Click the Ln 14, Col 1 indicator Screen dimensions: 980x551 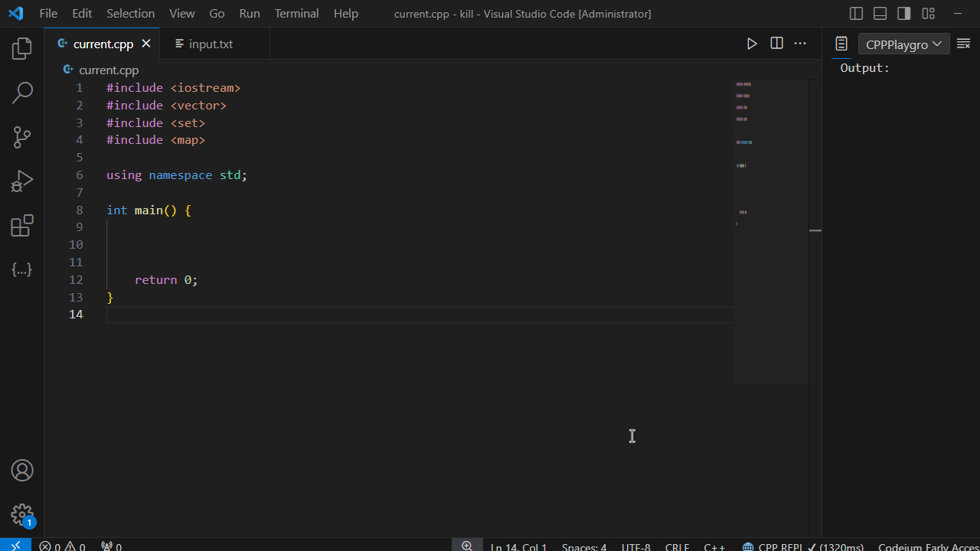coord(518,546)
